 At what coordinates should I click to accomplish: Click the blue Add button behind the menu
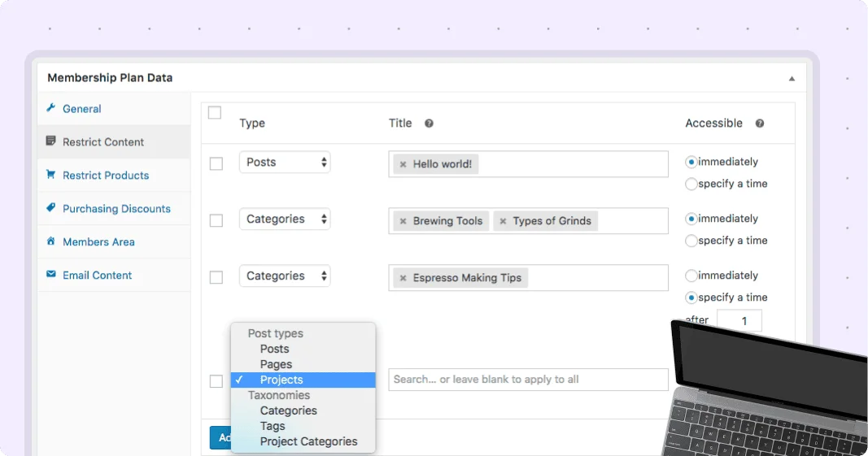[220, 438]
